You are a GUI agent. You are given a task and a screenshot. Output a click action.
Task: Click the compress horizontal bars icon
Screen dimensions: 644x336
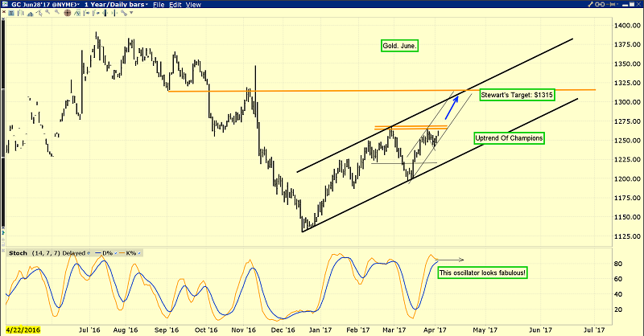[105, 13]
